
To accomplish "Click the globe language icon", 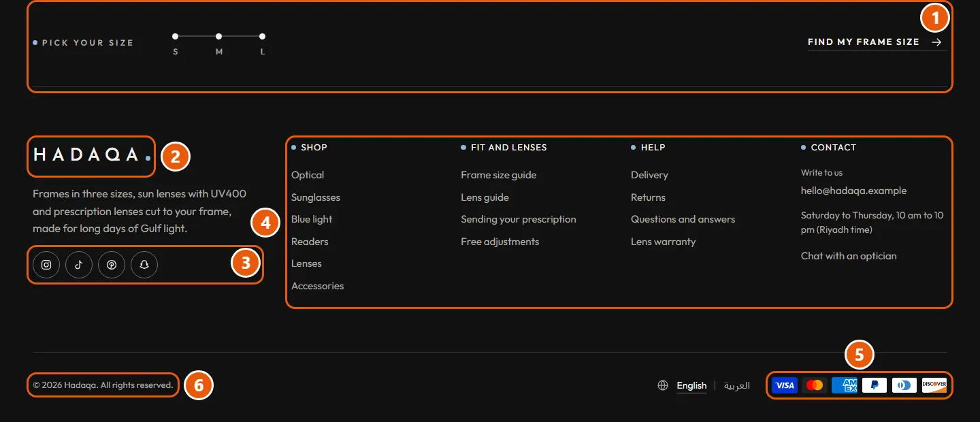I will [x=663, y=386].
